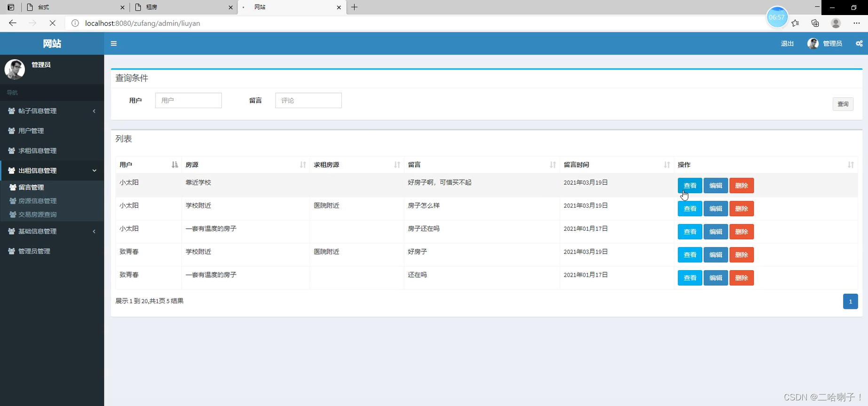
Task: Click the 管理员 name in header
Action: 832,44
